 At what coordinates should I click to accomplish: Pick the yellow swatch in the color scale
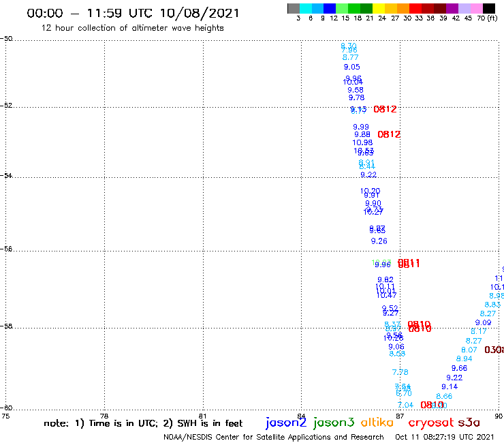tap(378, 8)
